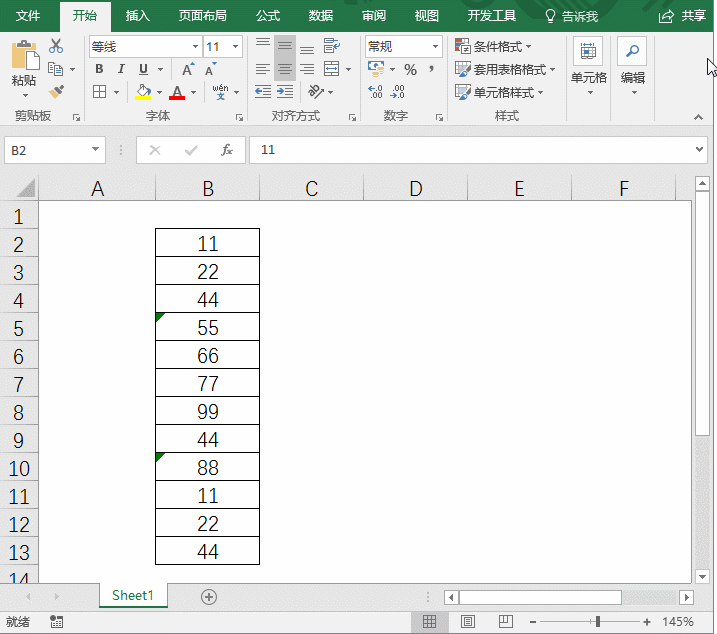Align text right
This screenshot has height=634, width=717.
(307, 69)
